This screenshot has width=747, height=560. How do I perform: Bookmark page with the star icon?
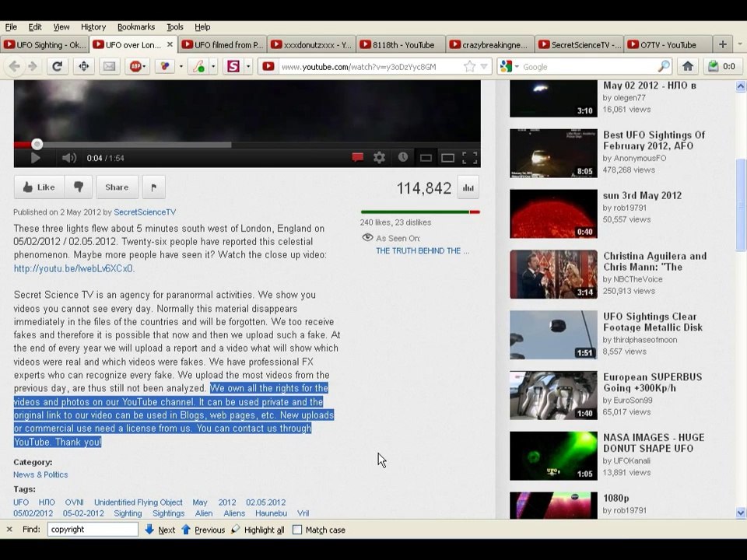tap(469, 66)
